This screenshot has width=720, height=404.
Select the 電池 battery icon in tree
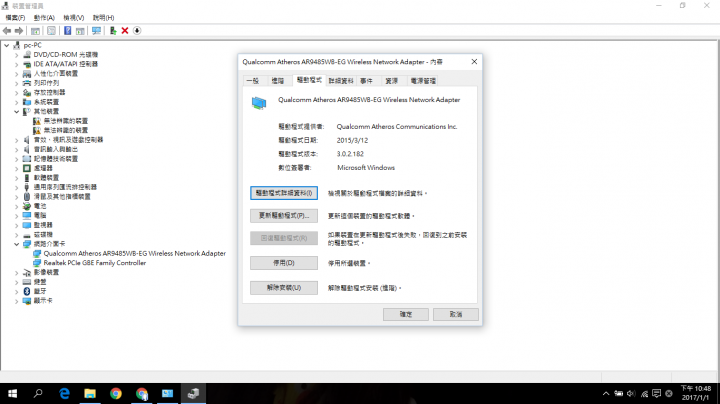27,206
